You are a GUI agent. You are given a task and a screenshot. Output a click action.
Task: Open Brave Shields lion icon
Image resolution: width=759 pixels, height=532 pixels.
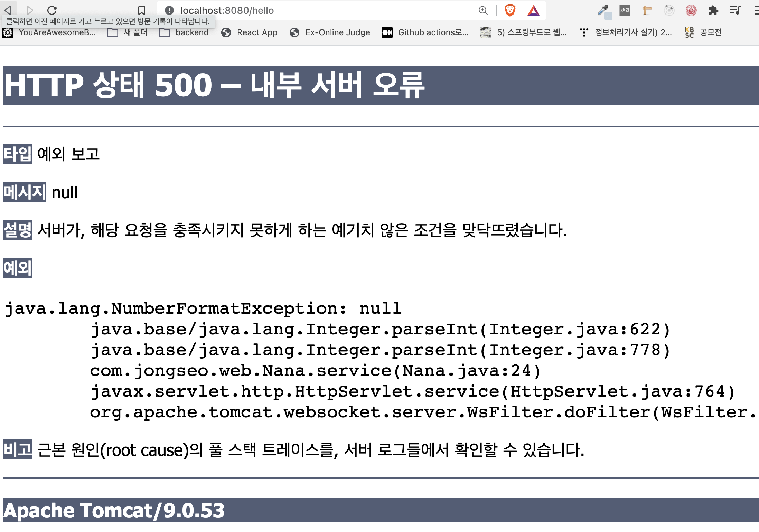510,10
